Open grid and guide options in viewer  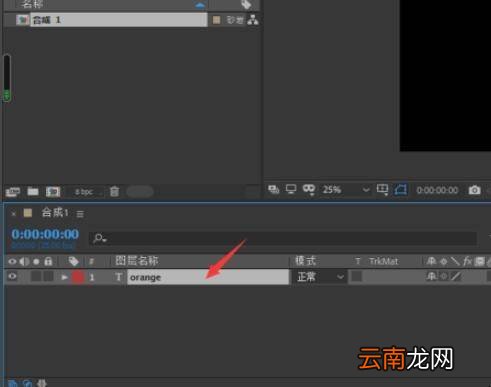(382, 190)
